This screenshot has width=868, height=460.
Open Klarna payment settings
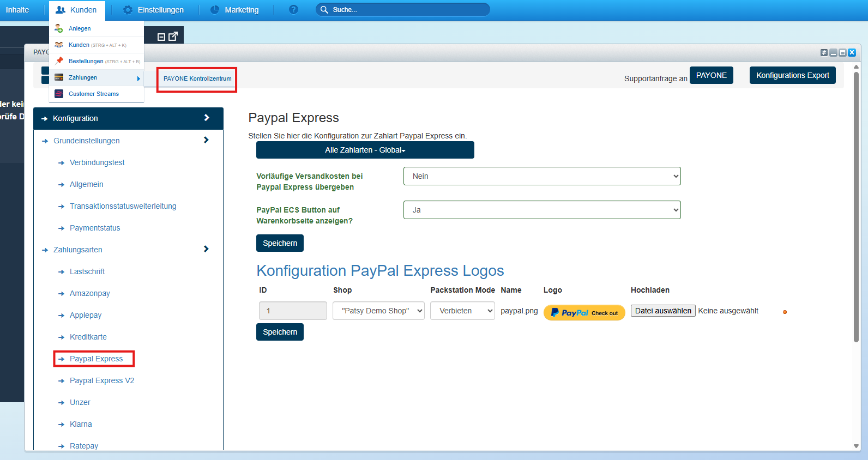pyautogui.click(x=81, y=424)
